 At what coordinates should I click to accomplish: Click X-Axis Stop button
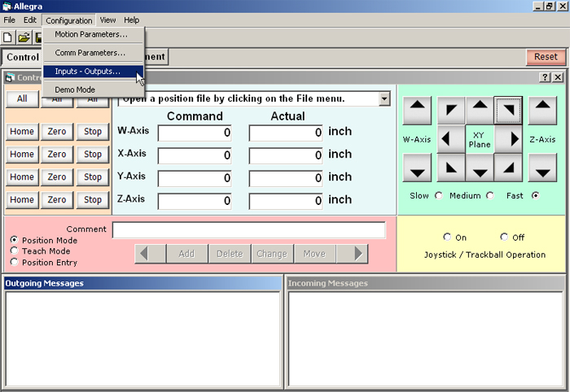(x=92, y=155)
